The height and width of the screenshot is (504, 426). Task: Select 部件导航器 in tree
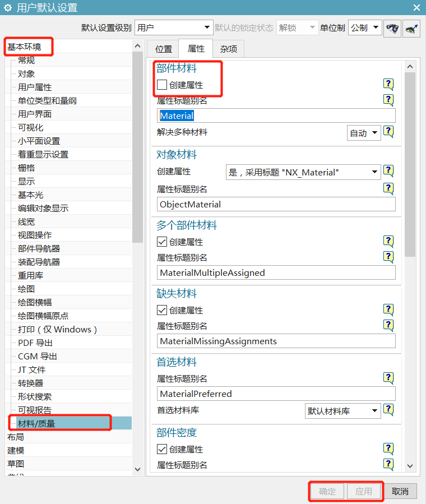pyautogui.click(x=39, y=248)
